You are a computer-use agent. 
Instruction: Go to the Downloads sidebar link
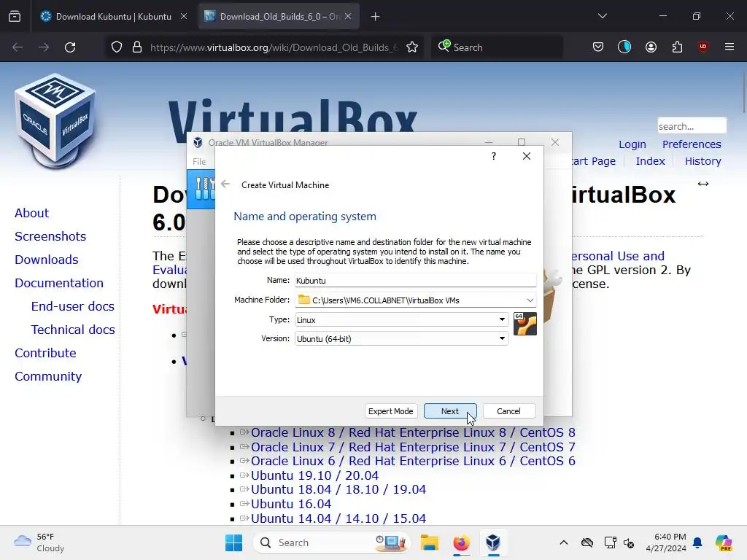46,260
